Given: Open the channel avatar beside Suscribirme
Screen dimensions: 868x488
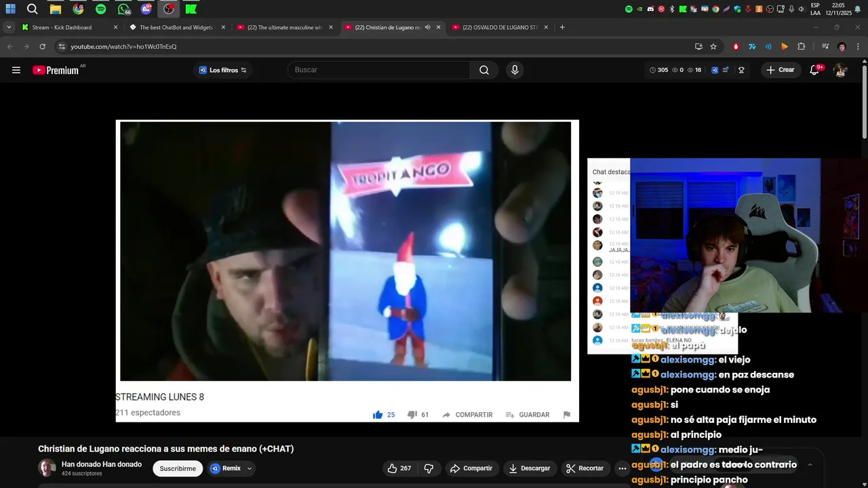Looking at the screenshot, I should point(47,468).
